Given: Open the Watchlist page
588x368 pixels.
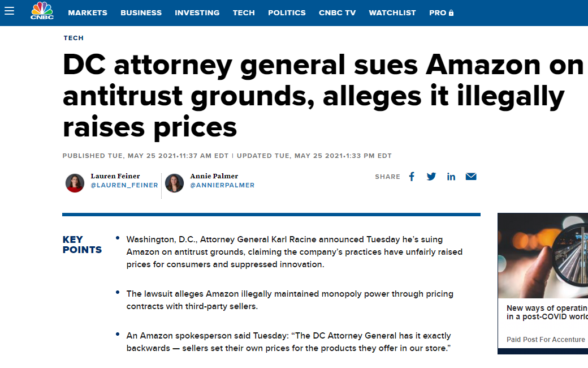Looking at the screenshot, I should [x=392, y=13].
